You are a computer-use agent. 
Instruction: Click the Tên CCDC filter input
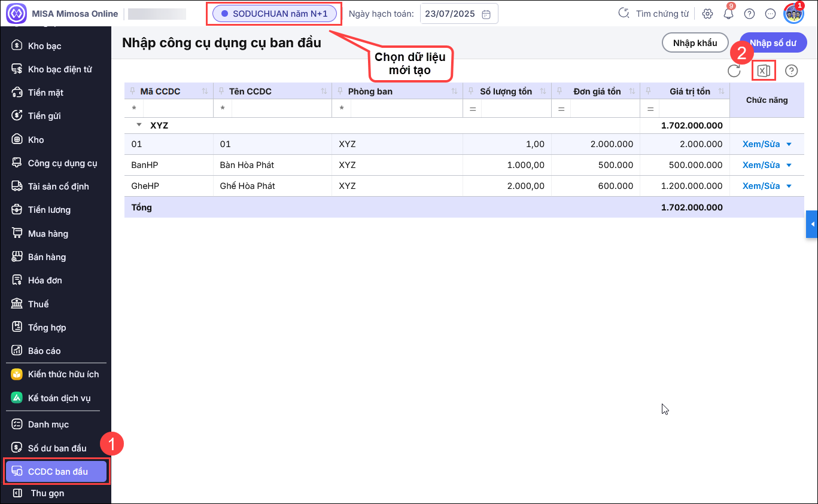[281, 109]
